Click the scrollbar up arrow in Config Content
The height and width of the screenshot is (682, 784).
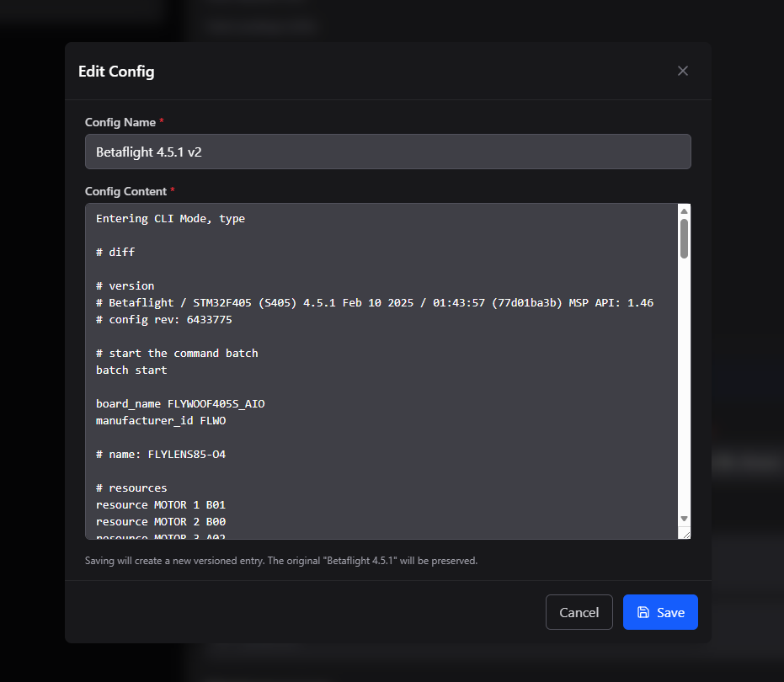pyautogui.click(x=684, y=211)
